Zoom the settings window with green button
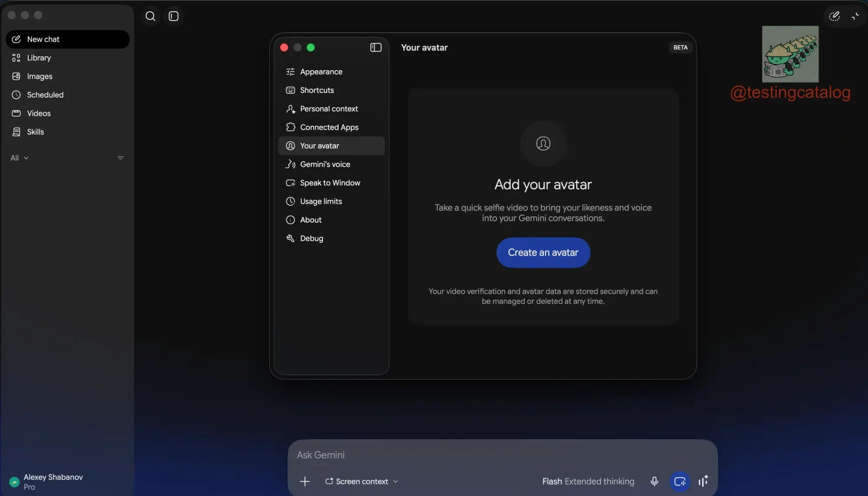Viewport: 868px width, 496px height. pos(311,47)
